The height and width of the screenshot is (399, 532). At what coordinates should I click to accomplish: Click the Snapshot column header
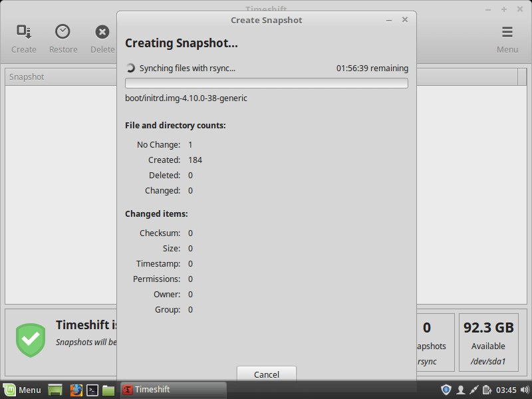coord(61,76)
